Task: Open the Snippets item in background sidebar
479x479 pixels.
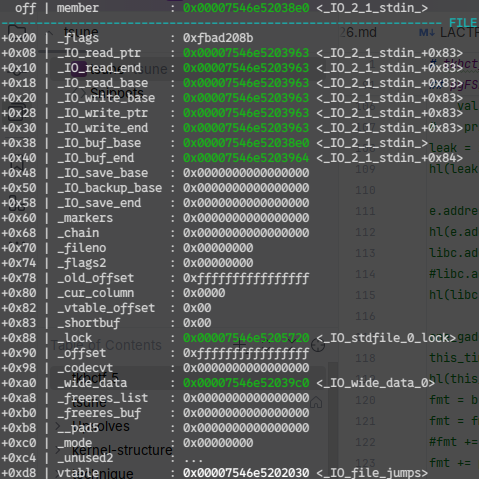Action: 117,93
